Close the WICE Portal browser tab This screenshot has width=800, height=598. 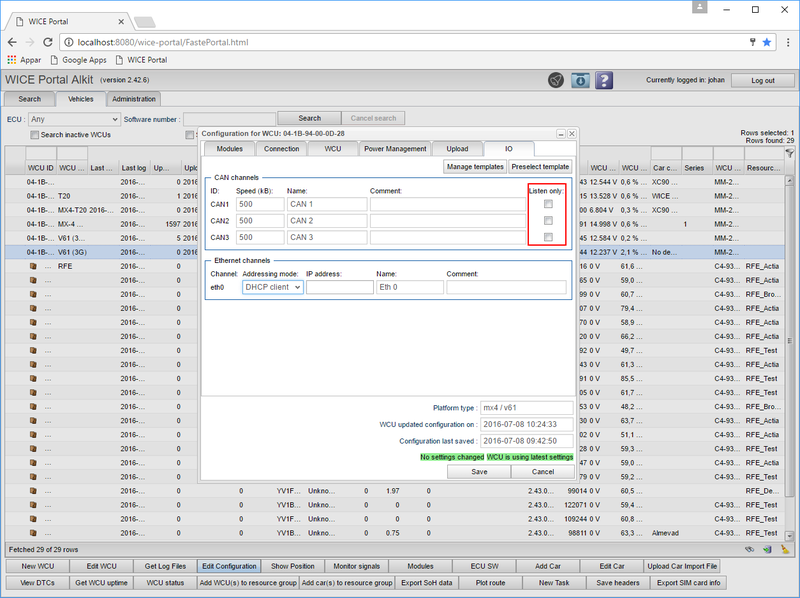(x=121, y=21)
